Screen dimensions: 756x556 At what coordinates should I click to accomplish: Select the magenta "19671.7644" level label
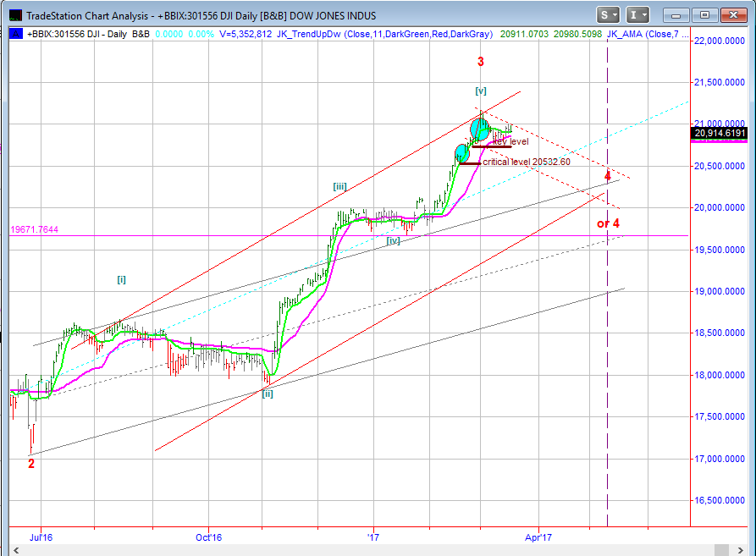click(x=34, y=230)
